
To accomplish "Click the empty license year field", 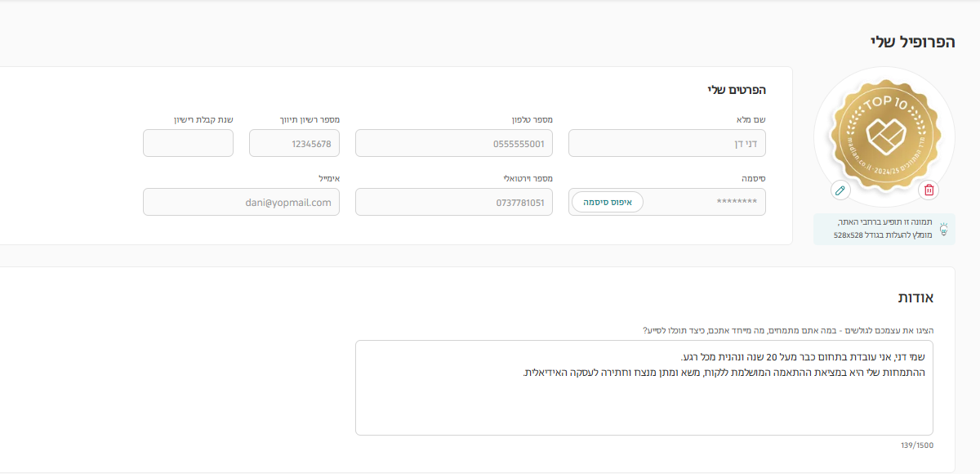I will tap(188, 142).
